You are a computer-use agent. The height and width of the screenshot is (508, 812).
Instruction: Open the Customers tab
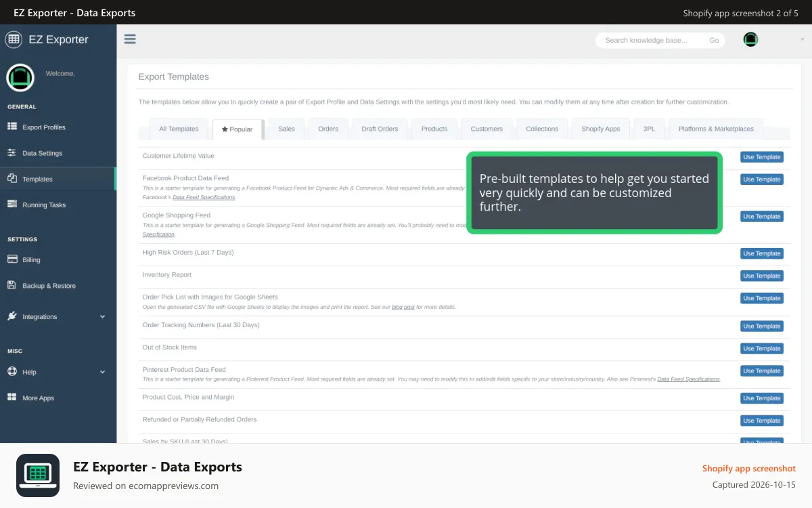pyautogui.click(x=487, y=129)
